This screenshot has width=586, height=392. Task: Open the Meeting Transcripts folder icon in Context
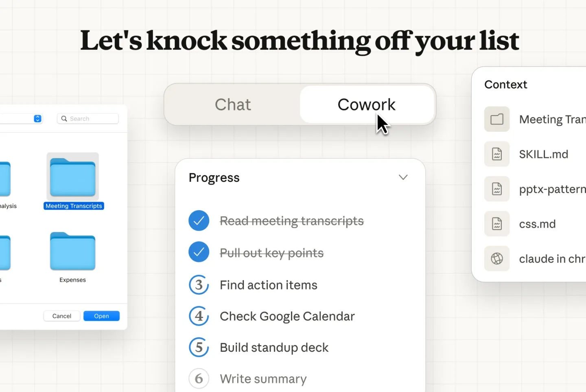tap(497, 119)
